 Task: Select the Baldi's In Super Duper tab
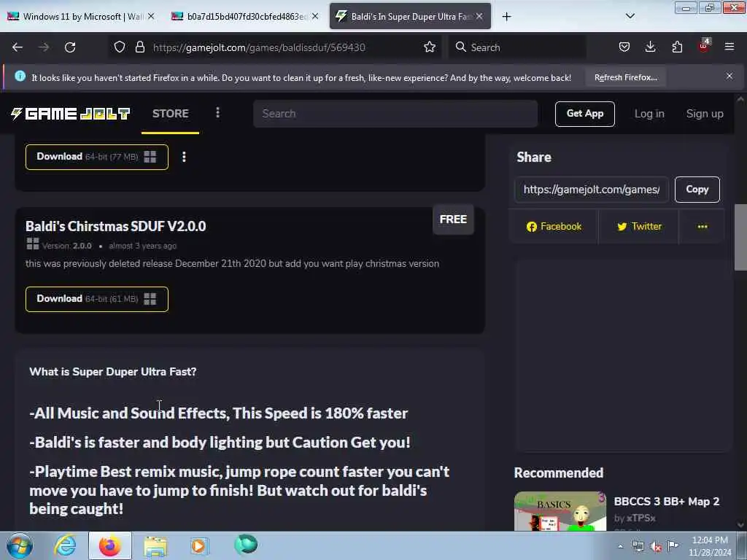point(410,17)
